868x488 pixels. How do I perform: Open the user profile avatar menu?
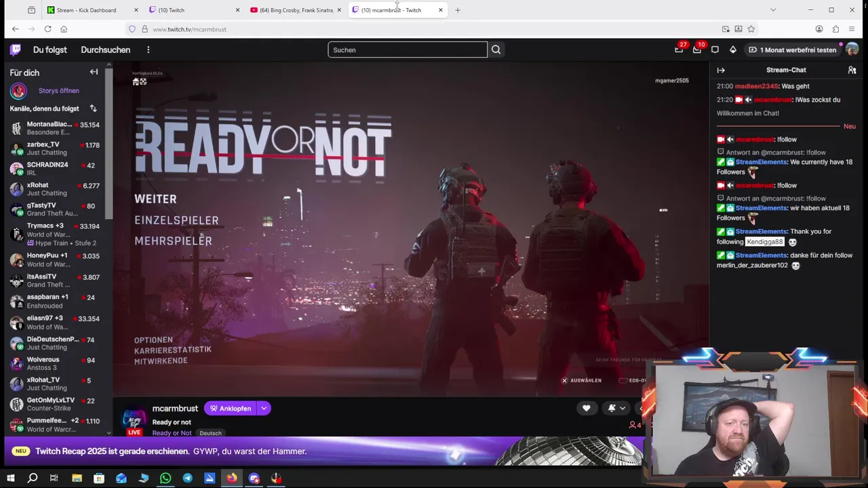tap(852, 49)
